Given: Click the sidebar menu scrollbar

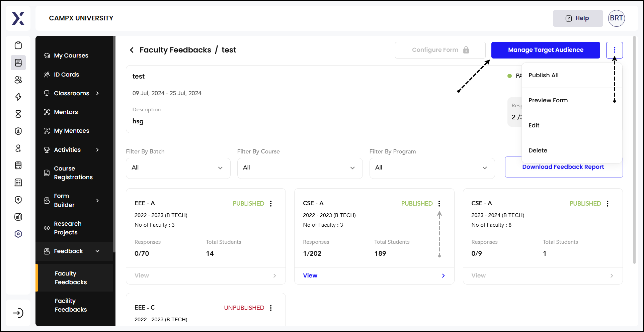Looking at the screenshot, I should [114, 144].
